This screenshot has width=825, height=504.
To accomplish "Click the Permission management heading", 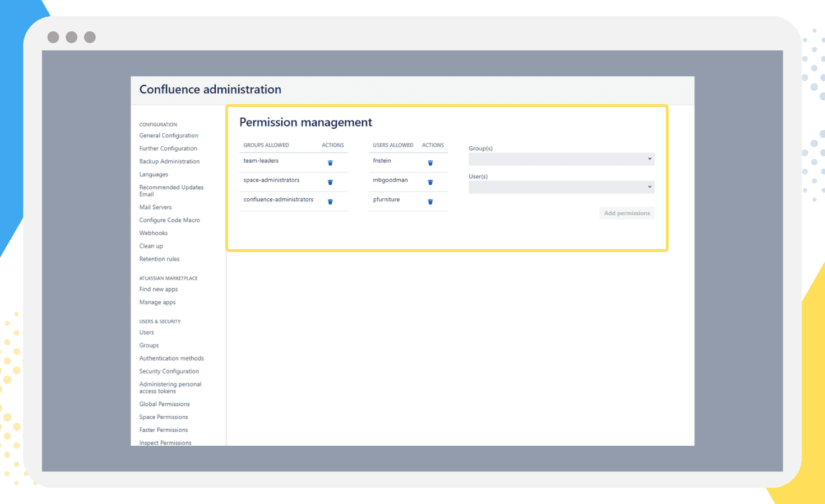I will point(305,123).
